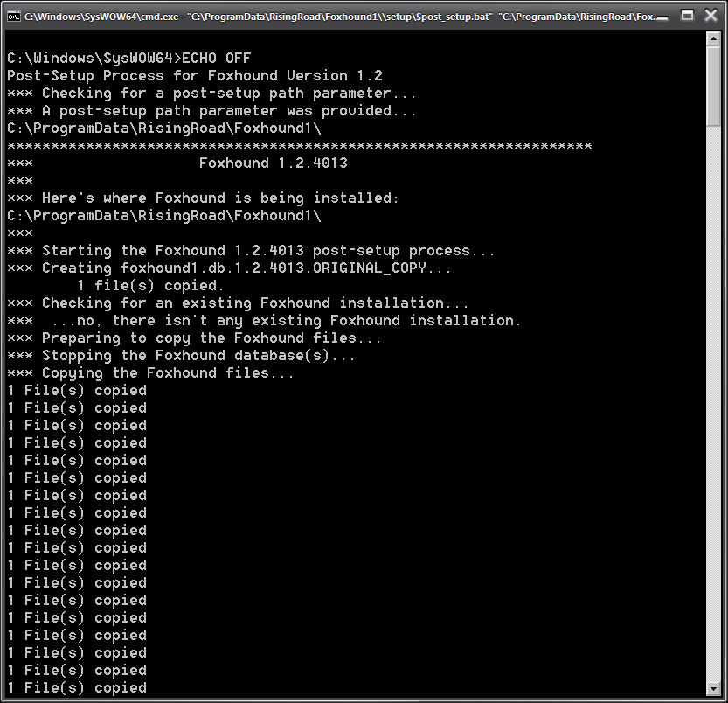Click the scrollbar up arrow
Viewport: 728px width, 703px height.
point(713,38)
